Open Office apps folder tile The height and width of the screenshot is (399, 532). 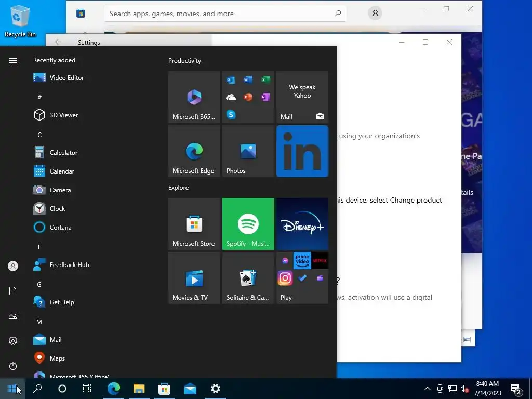point(248,97)
